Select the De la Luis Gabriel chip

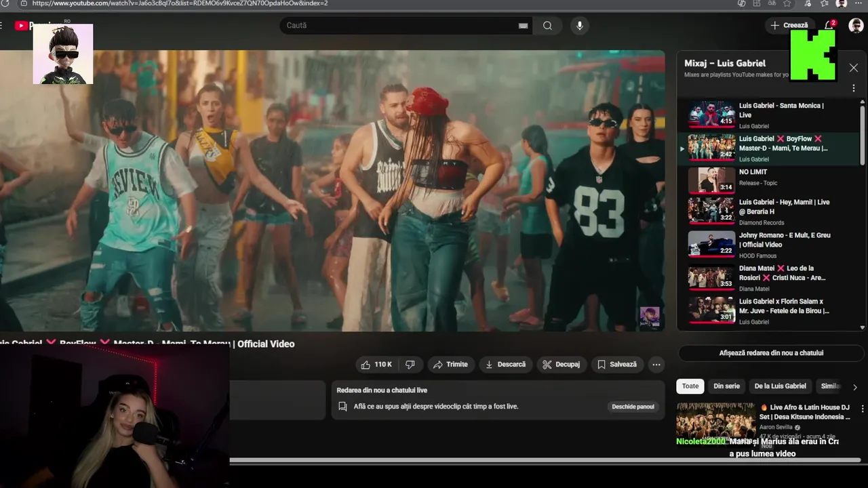click(x=781, y=386)
